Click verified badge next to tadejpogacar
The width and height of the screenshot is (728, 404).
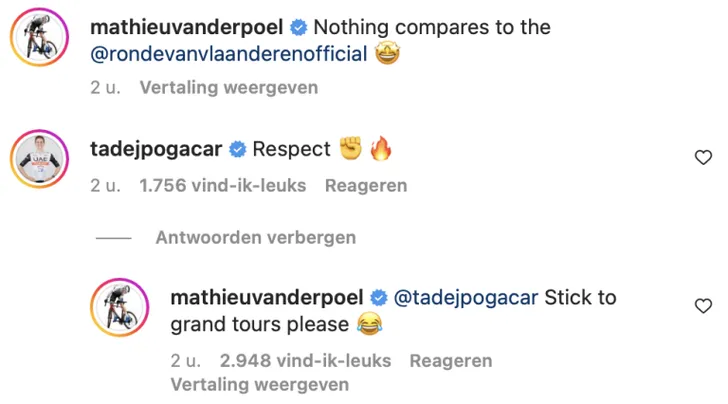(238, 150)
